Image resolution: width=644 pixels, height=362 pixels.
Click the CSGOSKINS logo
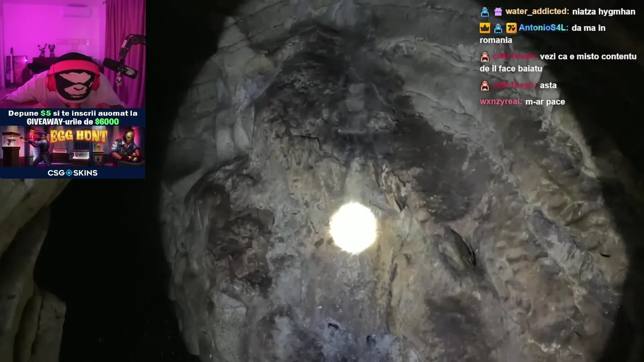tap(73, 172)
